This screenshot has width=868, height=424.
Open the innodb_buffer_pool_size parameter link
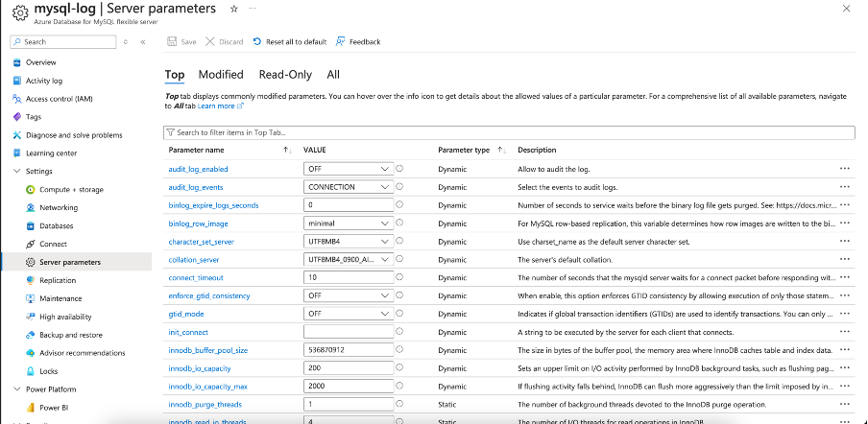coord(207,350)
